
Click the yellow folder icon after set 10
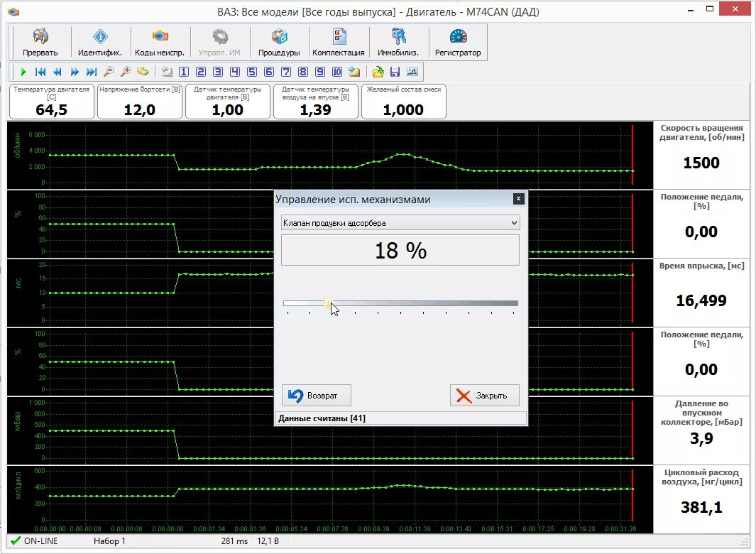[354, 72]
